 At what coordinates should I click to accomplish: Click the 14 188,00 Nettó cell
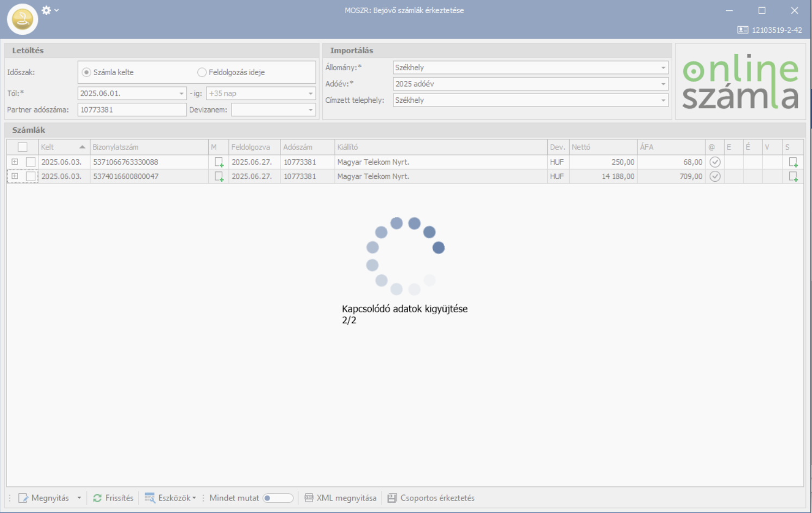coord(603,176)
